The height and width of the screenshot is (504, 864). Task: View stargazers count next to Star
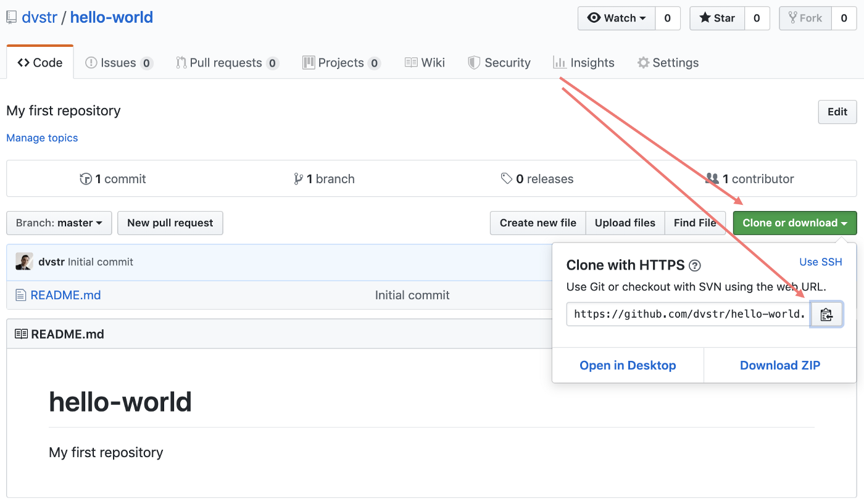point(757,18)
